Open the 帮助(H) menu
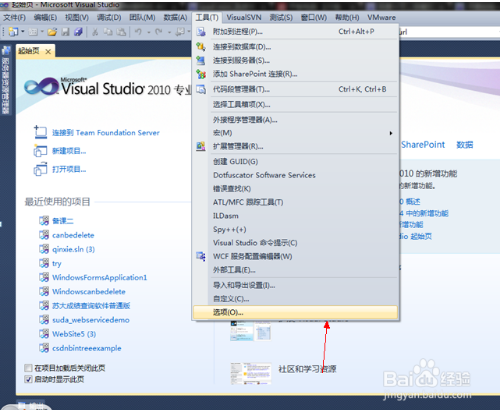 click(347, 17)
